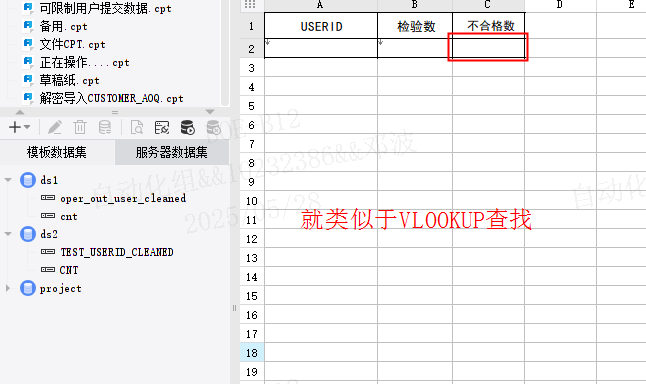Select the file name 可限制用户提交数据.cpt
Viewport: 646px width, 384px height.
click(x=105, y=8)
